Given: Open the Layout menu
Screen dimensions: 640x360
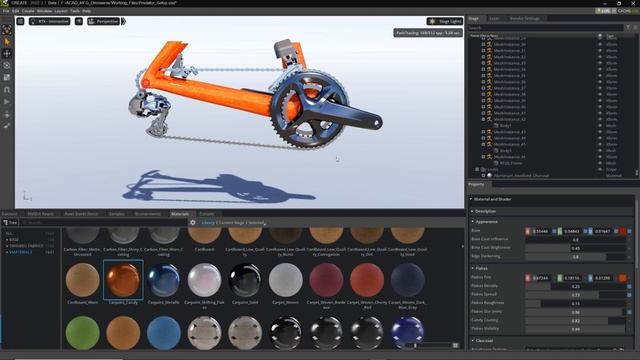Looking at the screenshot, I should tap(61, 11).
